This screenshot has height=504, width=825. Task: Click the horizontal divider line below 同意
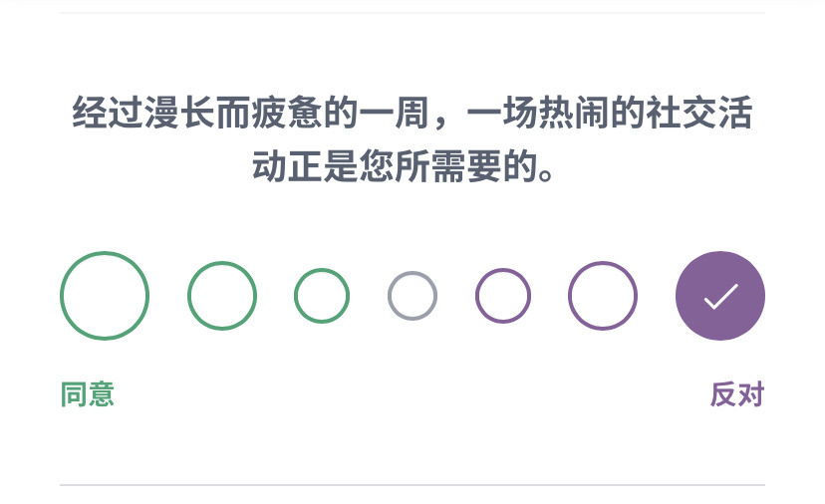pos(412,484)
